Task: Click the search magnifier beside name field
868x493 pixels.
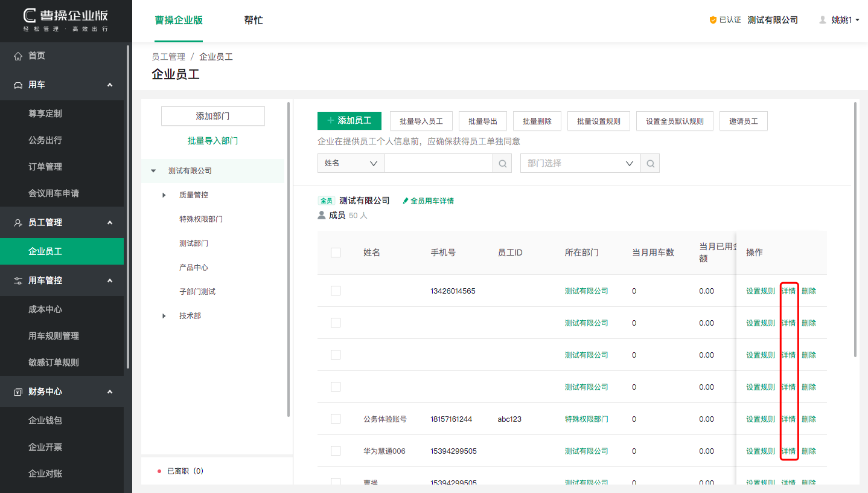Action: pyautogui.click(x=502, y=163)
